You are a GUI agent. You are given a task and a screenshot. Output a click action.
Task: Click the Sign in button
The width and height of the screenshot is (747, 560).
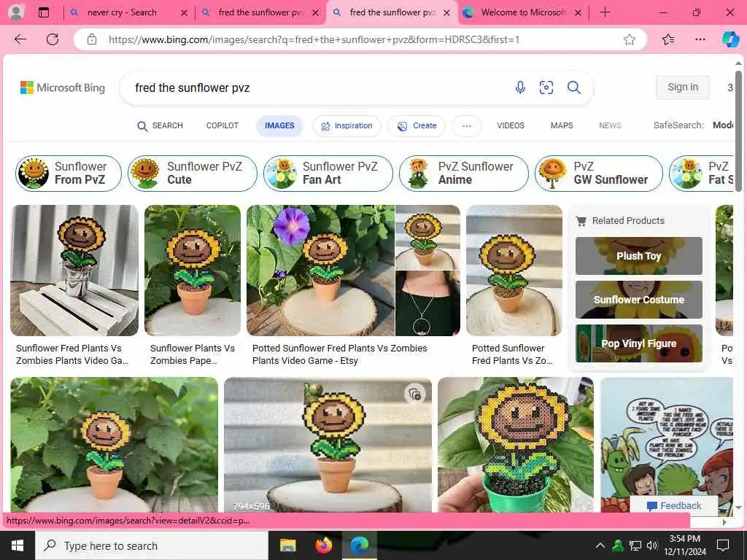click(683, 87)
